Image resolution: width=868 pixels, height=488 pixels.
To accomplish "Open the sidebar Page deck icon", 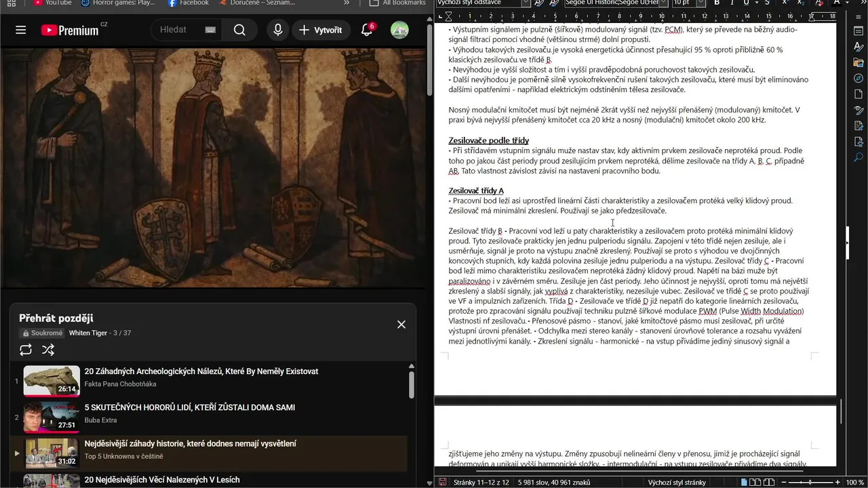I will pyautogui.click(x=859, y=94).
